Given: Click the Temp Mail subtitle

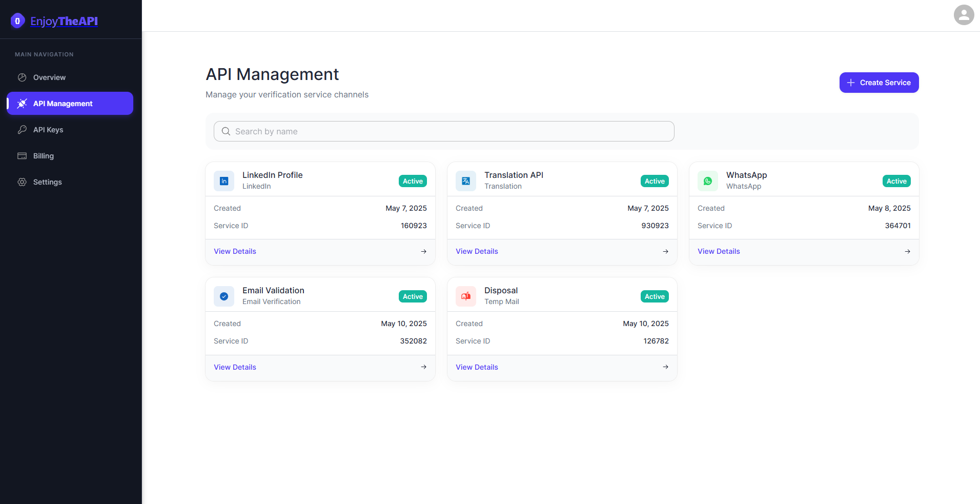Looking at the screenshot, I should 502,301.
